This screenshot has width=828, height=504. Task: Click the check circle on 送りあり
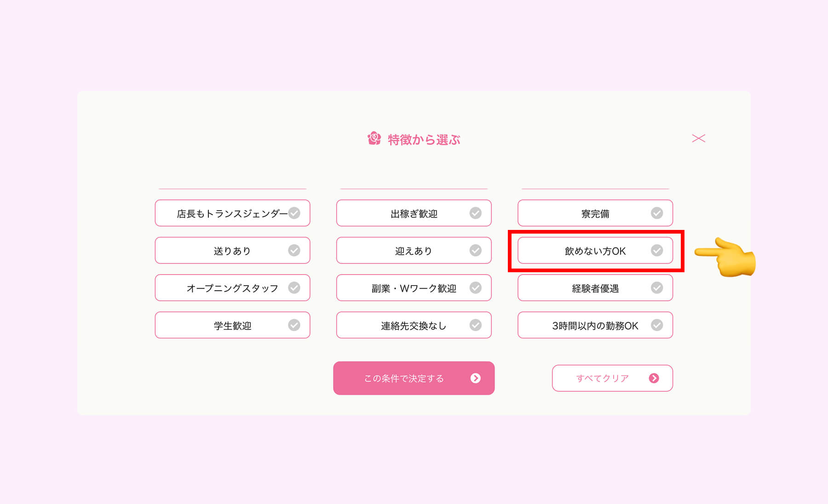[x=294, y=250]
